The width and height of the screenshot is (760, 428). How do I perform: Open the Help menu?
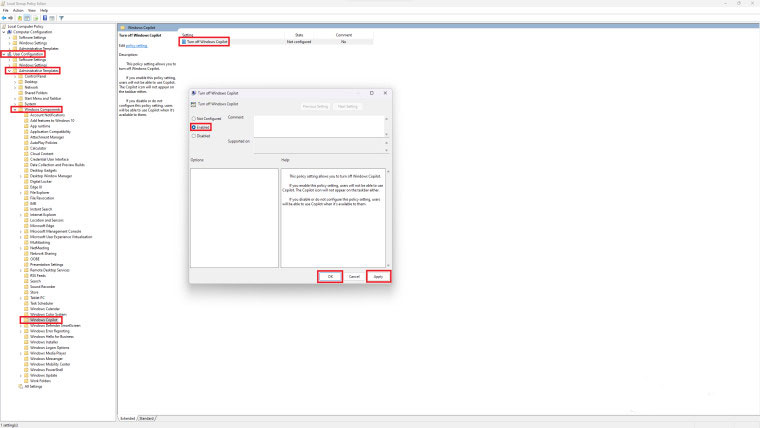(44, 10)
